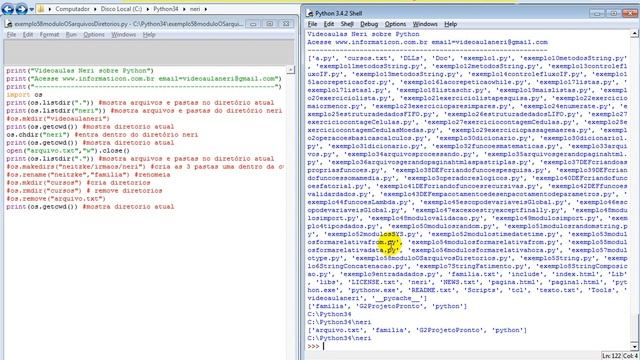Click the 'C:\Python34' output line in Shell
The height and width of the screenshot is (360, 640).
click(329, 314)
